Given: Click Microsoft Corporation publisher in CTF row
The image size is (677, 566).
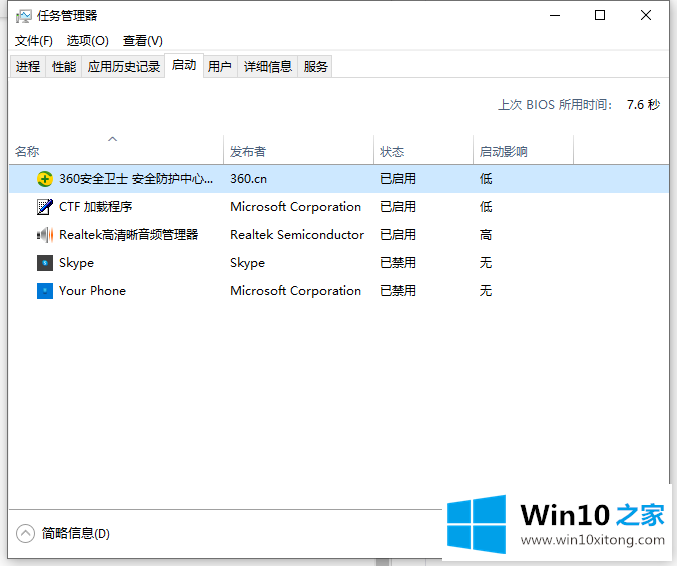Looking at the screenshot, I should click(295, 207).
